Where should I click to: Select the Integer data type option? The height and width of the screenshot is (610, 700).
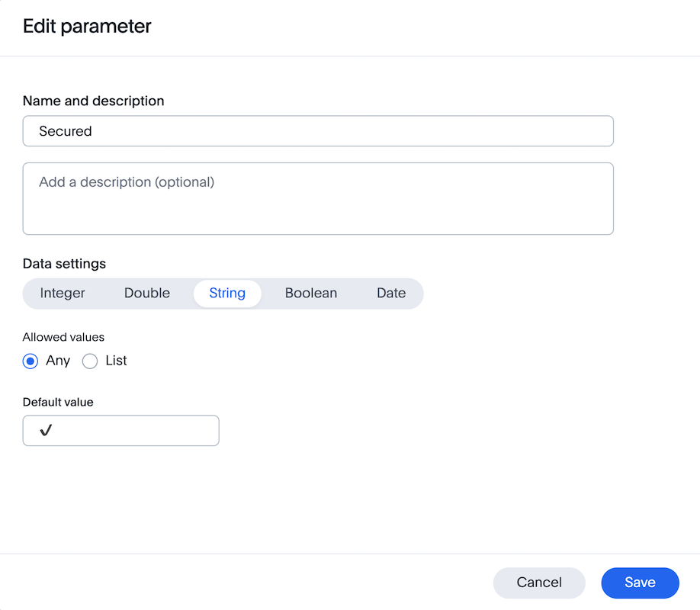[62, 293]
